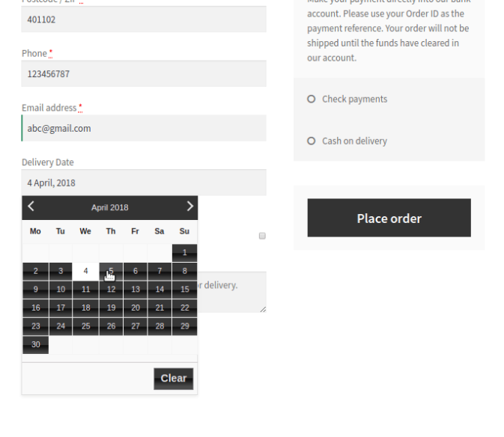Choose date 21 in the datepicker
This screenshot has width=504, height=437.
pyautogui.click(x=160, y=308)
